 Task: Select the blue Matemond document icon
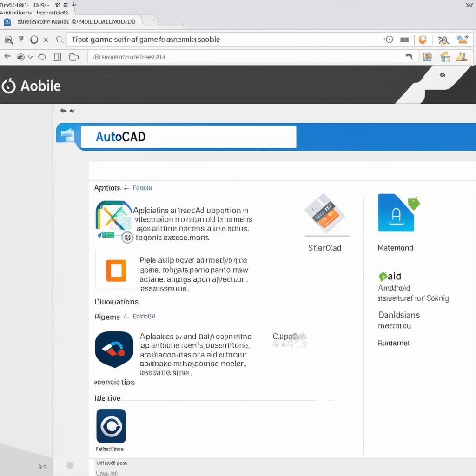[x=396, y=213]
